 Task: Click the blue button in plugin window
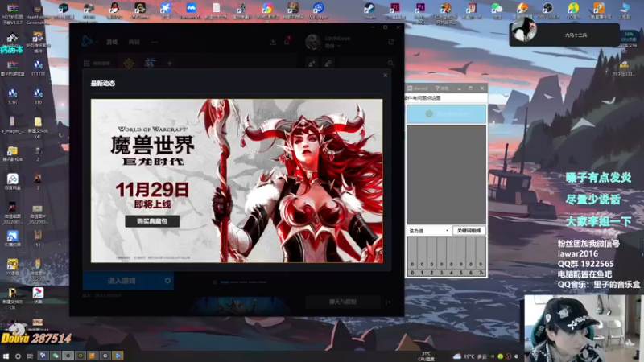[447, 113]
